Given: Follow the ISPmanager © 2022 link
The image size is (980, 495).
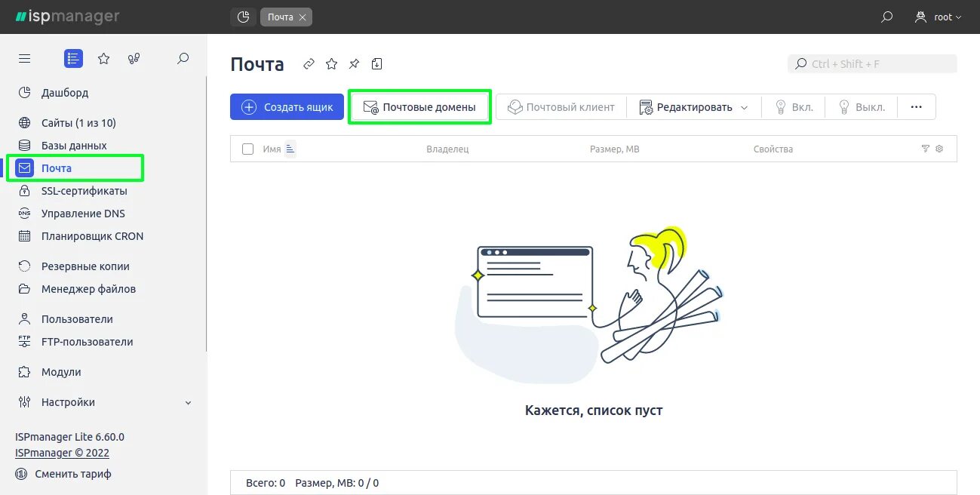Looking at the screenshot, I should 62,453.
